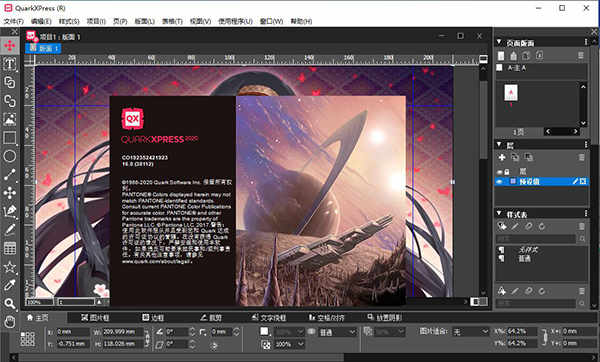The width and height of the screenshot is (600, 362).
Task: Toggle visibility eye of the top layer
Action: coord(499,172)
